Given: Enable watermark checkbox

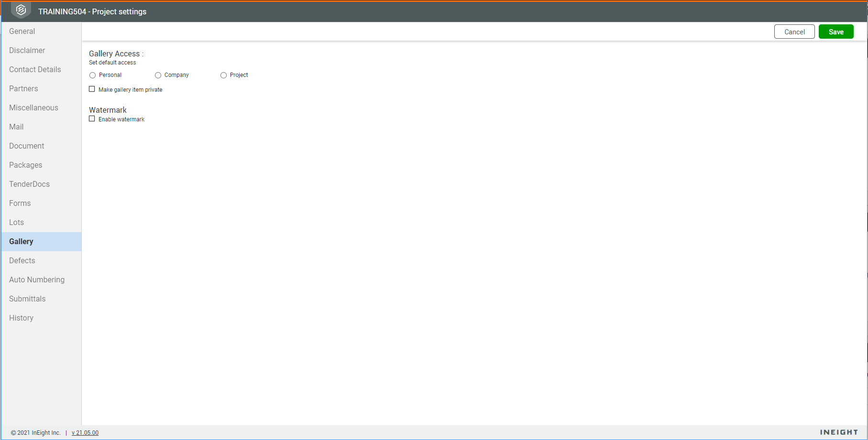Looking at the screenshot, I should [92, 119].
